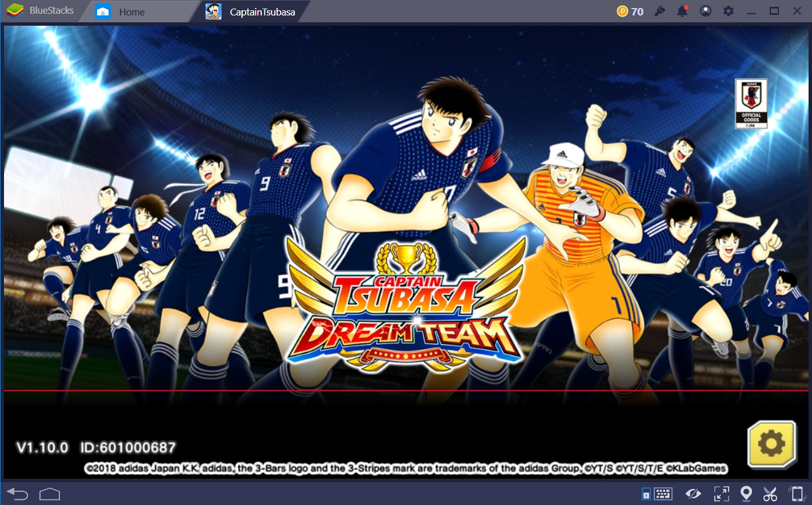Open the account profile circle icon

[x=706, y=11]
